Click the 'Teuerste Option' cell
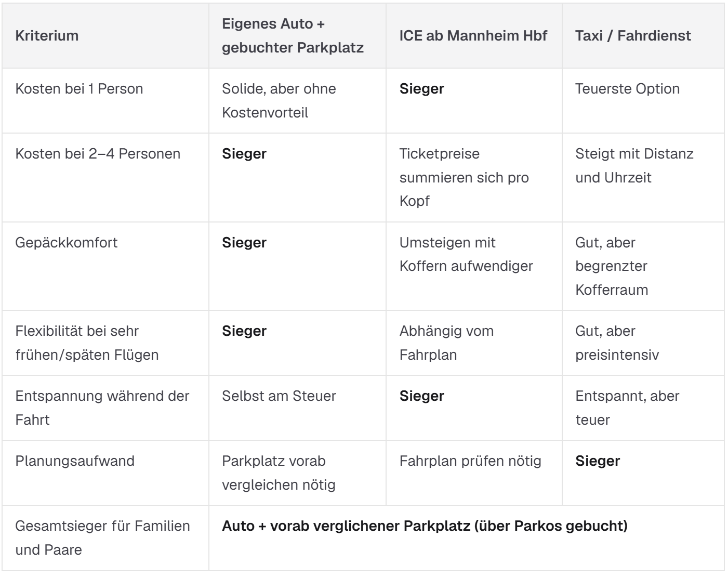 point(627,89)
